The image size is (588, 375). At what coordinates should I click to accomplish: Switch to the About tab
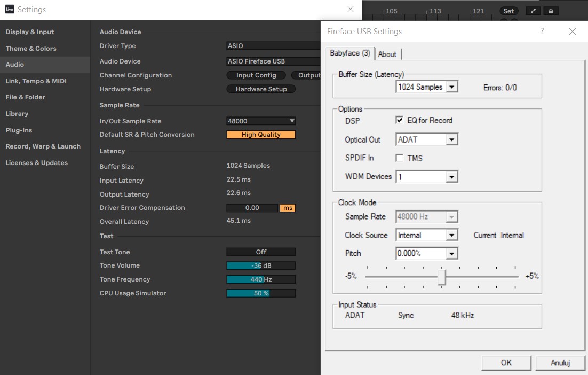387,54
